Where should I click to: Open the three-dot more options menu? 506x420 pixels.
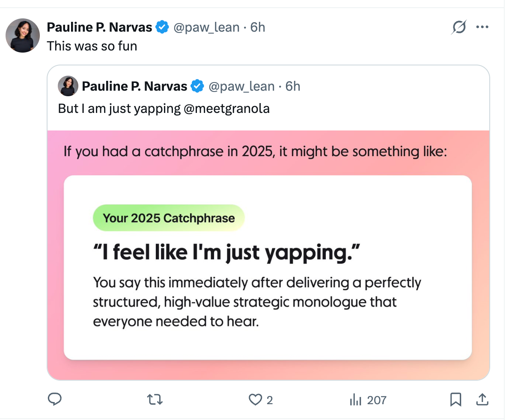click(482, 27)
